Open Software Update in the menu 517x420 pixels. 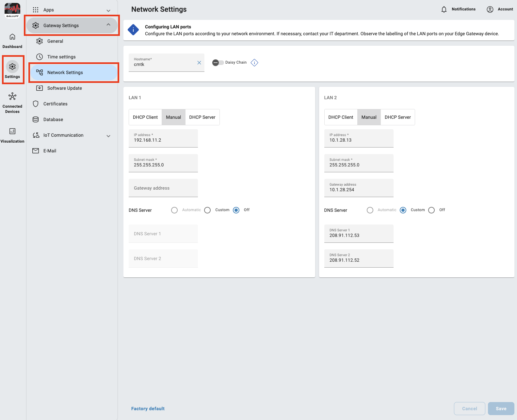click(x=65, y=88)
